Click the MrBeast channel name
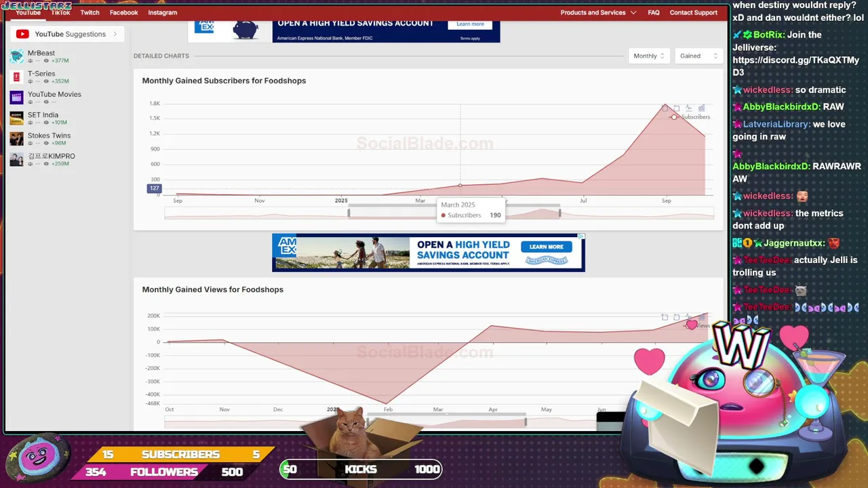 click(x=41, y=53)
